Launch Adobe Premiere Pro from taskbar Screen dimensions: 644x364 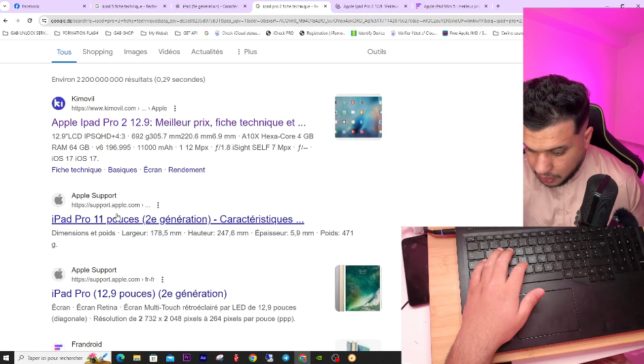tap(187, 358)
